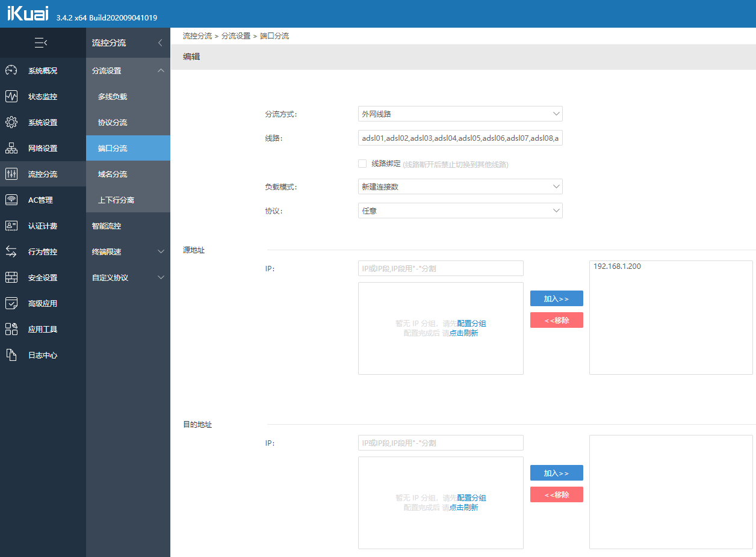Viewport: 756px width, 557px height.
Task: Click the 网络设置 network icon
Action: coord(11,148)
